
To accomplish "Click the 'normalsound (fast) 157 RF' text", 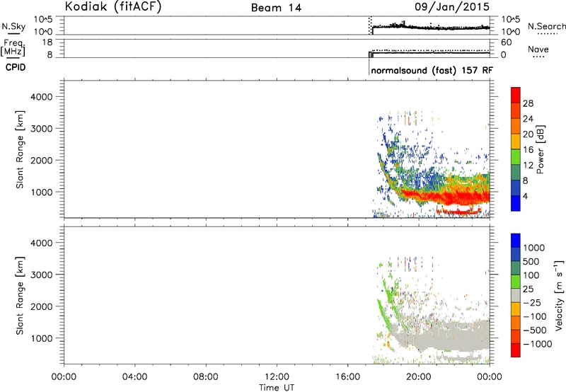I will tap(432, 70).
